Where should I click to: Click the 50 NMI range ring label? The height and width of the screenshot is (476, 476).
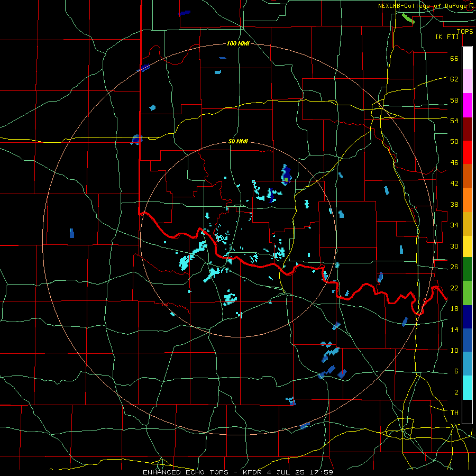coord(238,141)
